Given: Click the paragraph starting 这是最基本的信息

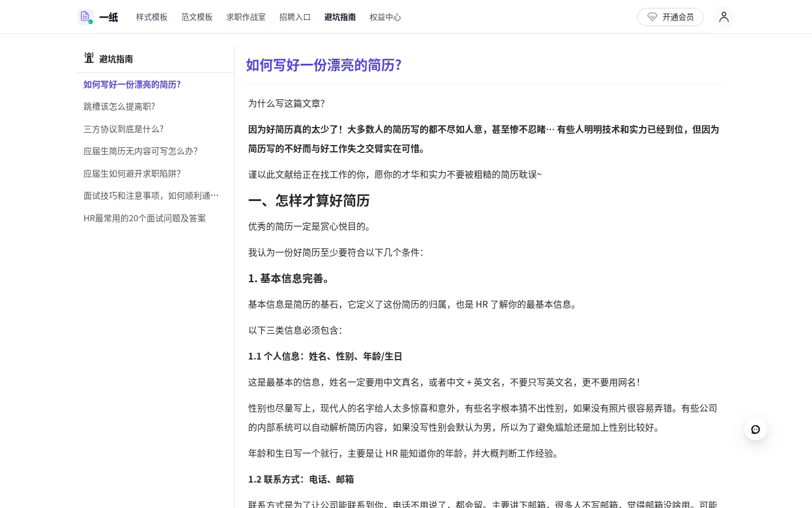Looking at the screenshot, I should pos(445,382).
